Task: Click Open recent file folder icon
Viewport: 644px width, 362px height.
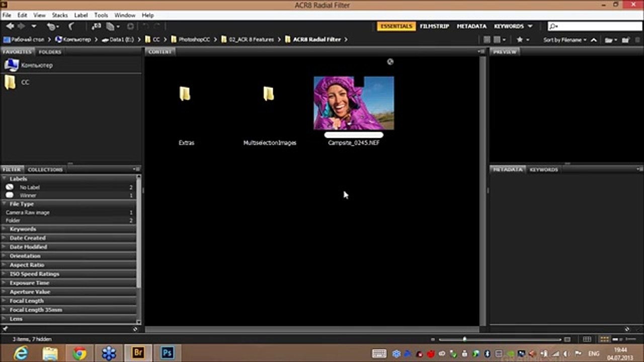Action: (x=610, y=40)
